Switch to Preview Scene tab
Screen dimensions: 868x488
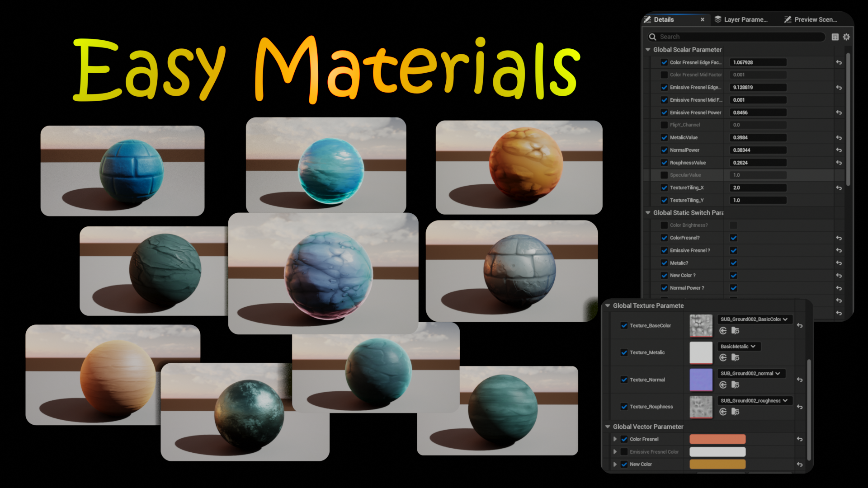click(811, 20)
